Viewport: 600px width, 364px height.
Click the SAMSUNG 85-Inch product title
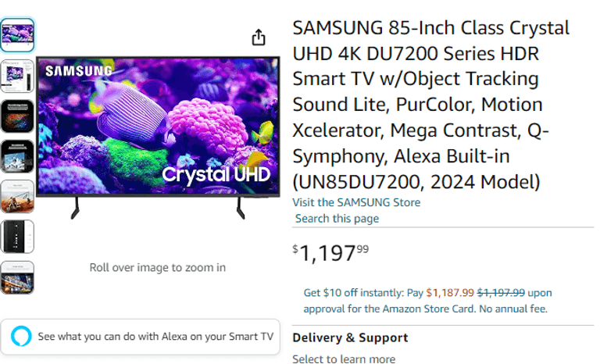pyautogui.click(x=430, y=105)
